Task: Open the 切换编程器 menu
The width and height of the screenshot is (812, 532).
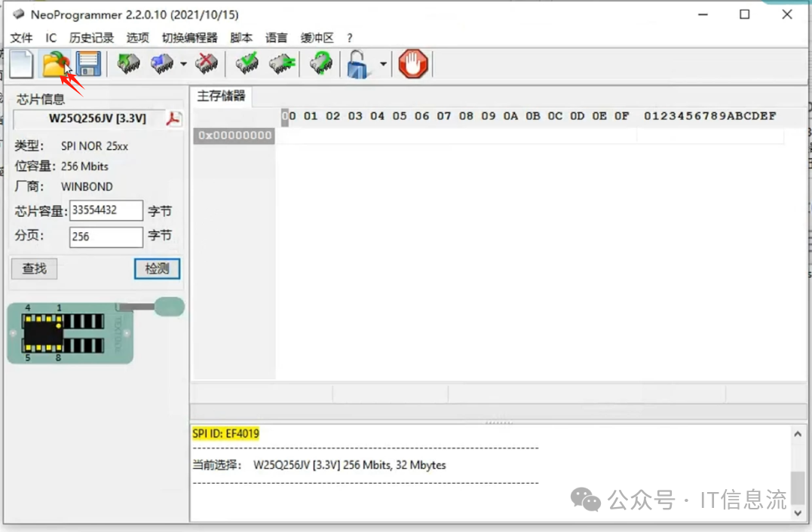Action: click(x=189, y=38)
